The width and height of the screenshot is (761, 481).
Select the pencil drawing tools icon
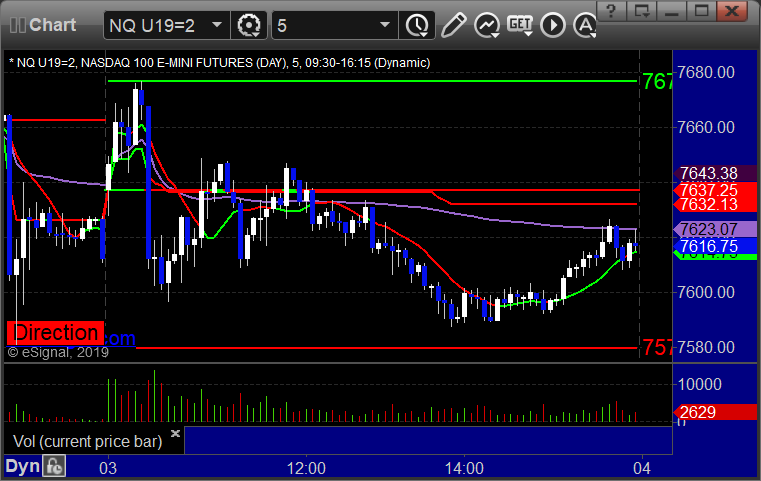(453, 25)
